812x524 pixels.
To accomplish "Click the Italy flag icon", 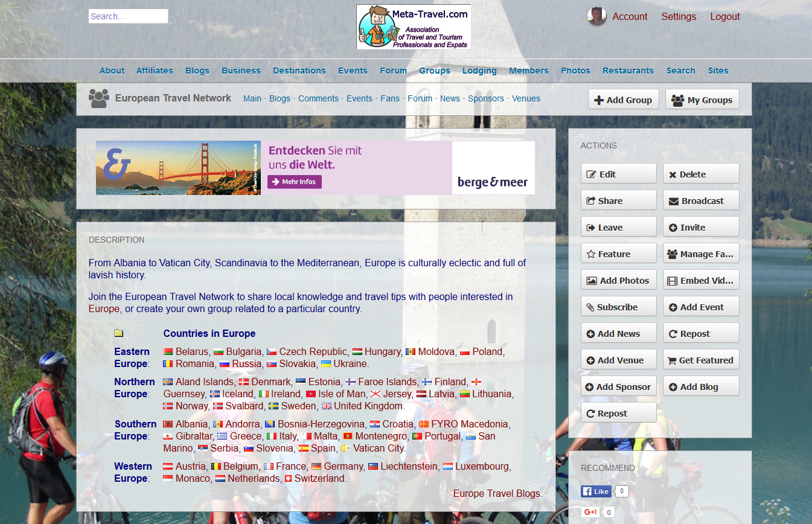I will click(x=272, y=436).
